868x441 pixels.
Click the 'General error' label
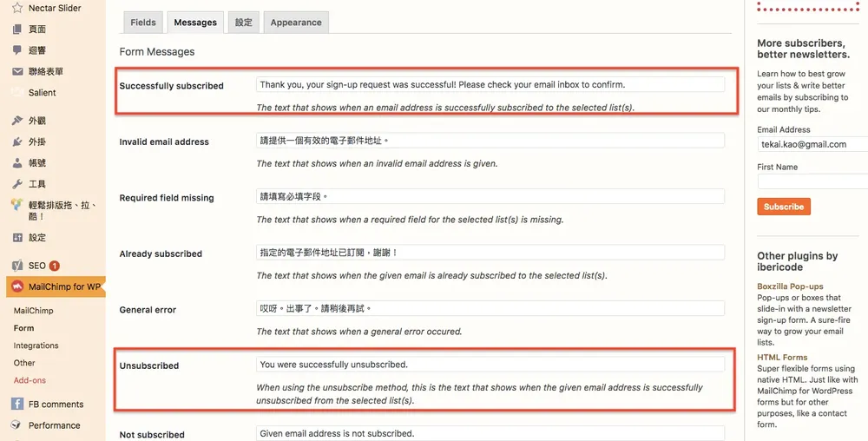(x=148, y=310)
